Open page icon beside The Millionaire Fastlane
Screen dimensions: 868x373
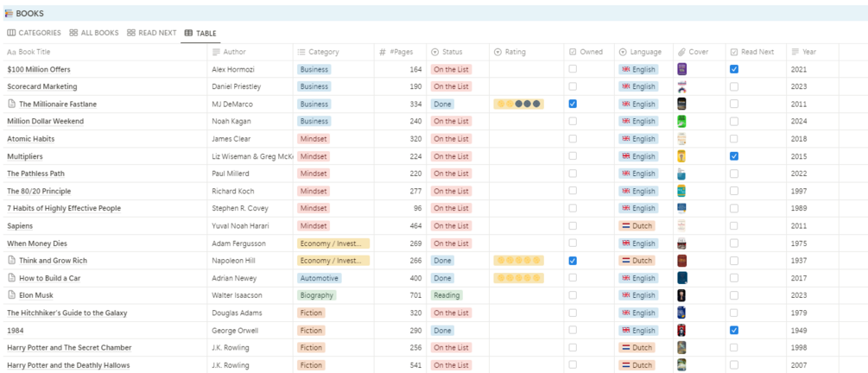click(x=11, y=104)
